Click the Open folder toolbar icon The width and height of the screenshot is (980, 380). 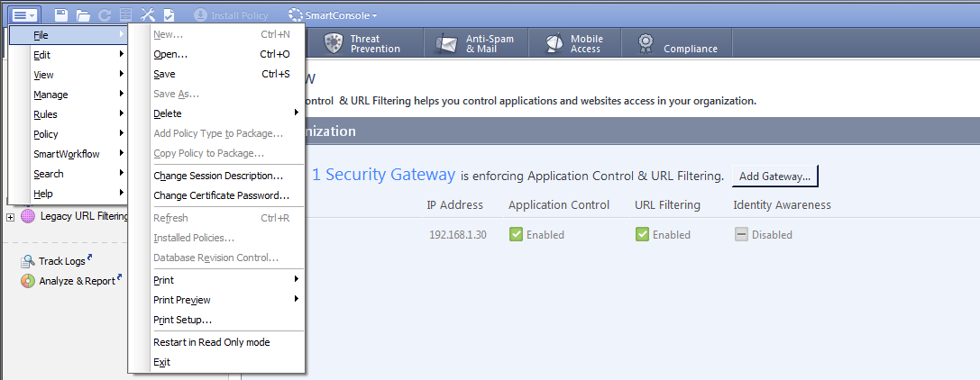coord(83,15)
